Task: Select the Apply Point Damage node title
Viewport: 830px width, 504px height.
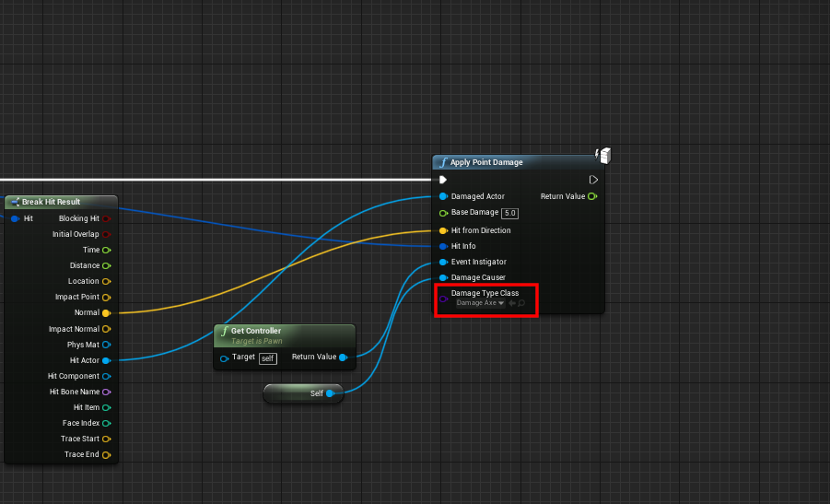Action: (486, 162)
